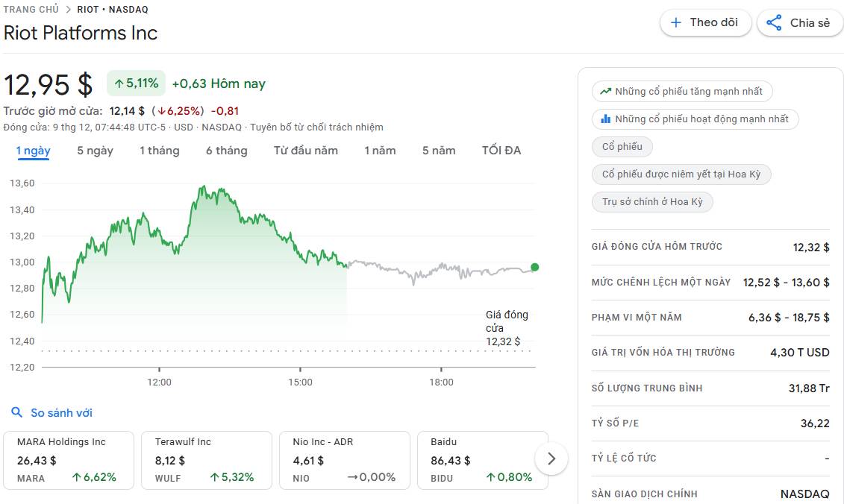Click the SÀN GIAO DỊCH CHÍNH label
Image resolution: width=844 pixels, height=504 pixels.
pos(644,494)
